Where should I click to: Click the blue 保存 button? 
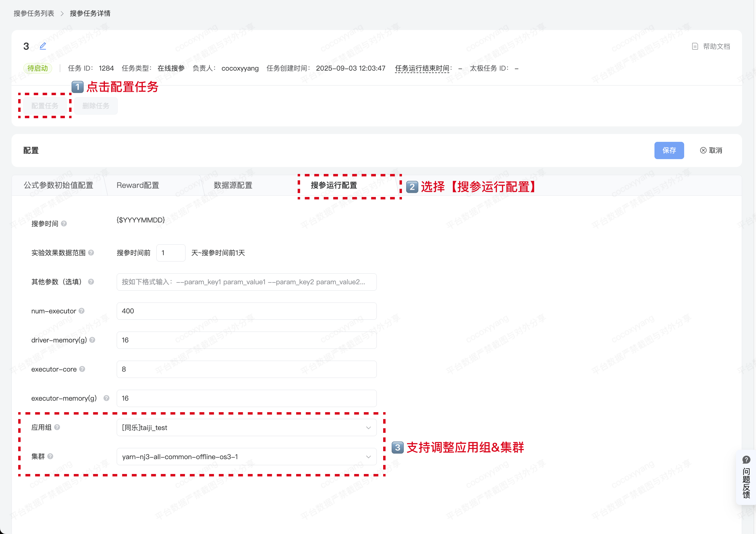pyautogui.click(x=669, y=150)
